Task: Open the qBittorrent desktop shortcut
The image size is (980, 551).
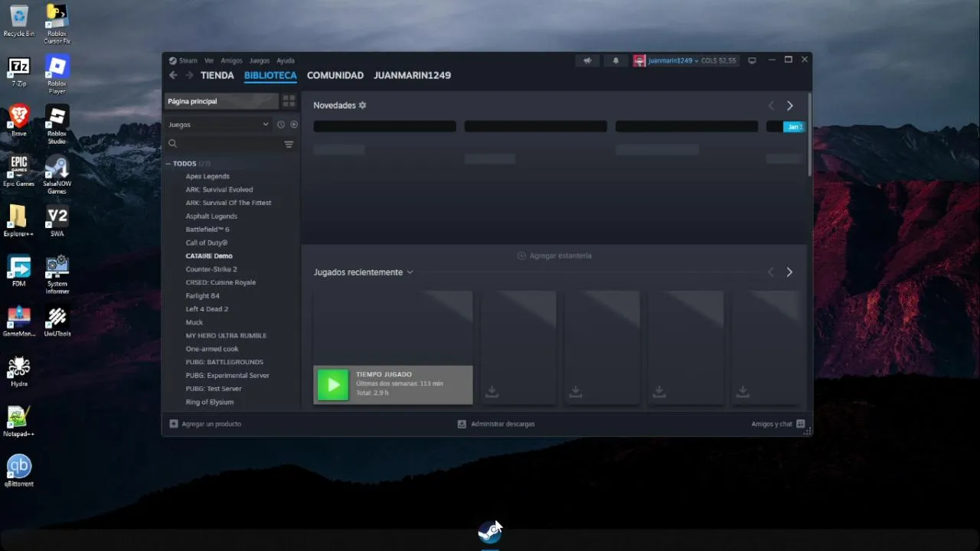Action: pos(18,471)
